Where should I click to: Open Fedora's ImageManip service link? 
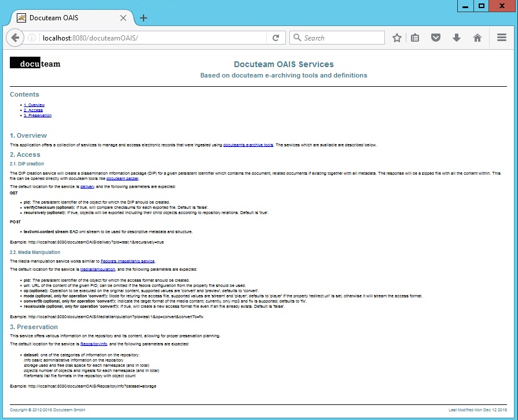click(x=127, y=261)
